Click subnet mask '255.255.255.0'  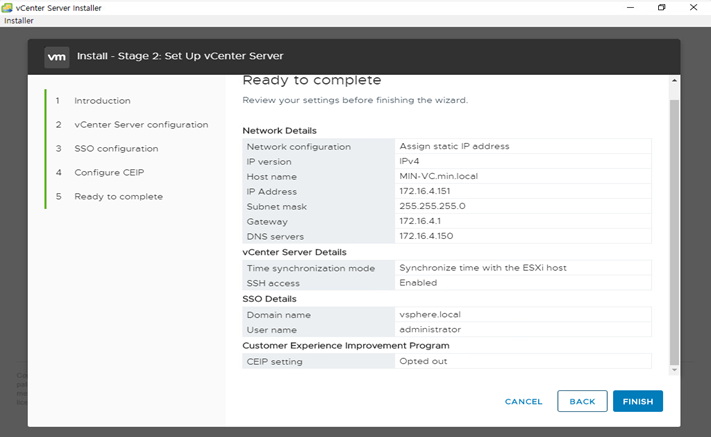[x=432, y=206]
